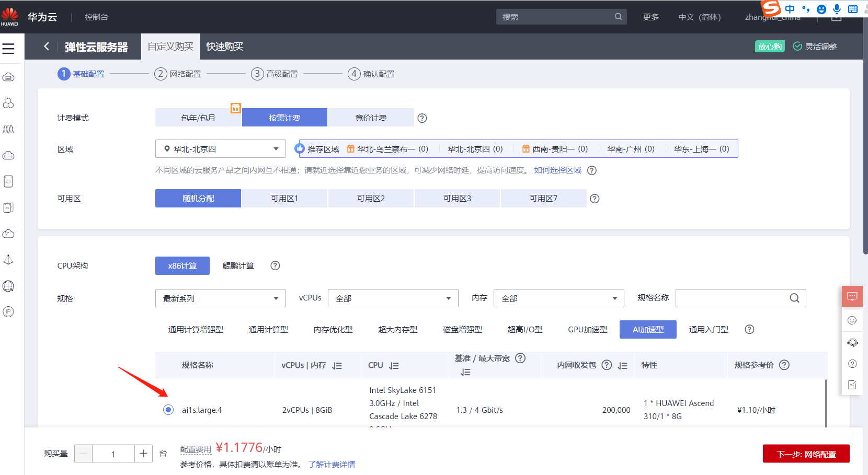The image size is (868, 475).
Task: Sort the table by vCPUs | 内存
Action: [x=337, y=366]
